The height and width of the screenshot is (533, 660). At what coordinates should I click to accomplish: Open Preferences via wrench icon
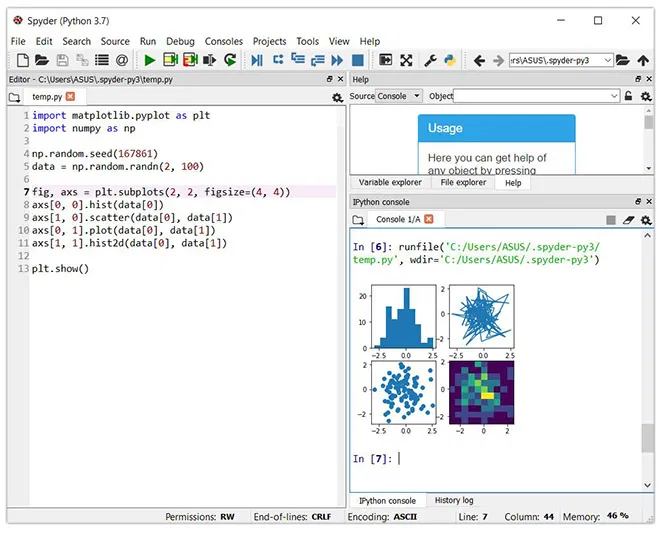430,61
